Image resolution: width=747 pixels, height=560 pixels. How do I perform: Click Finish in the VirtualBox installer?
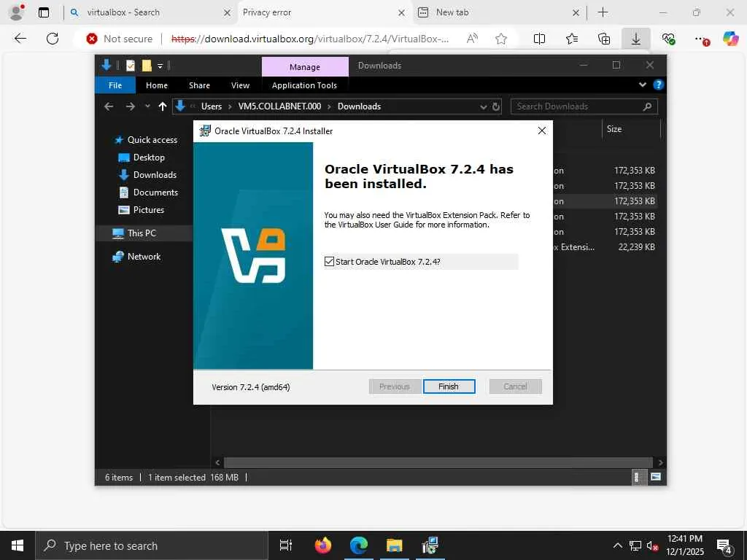click(449, 386)
